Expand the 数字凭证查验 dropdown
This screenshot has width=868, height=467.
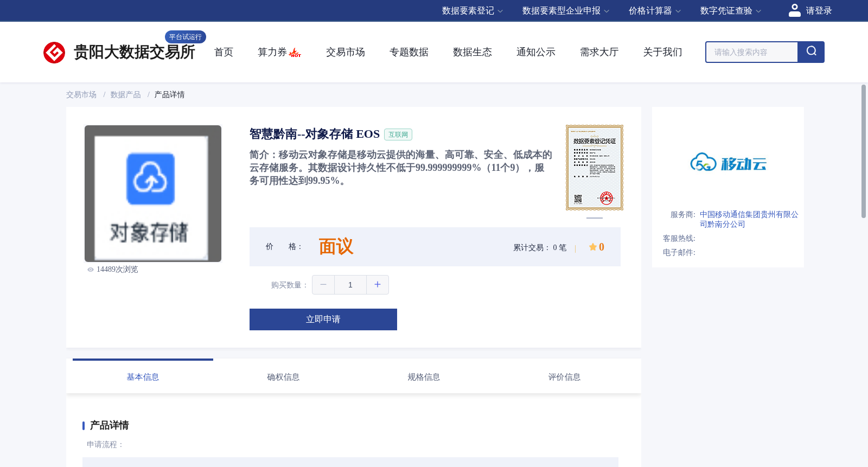(x=731, y=11)
